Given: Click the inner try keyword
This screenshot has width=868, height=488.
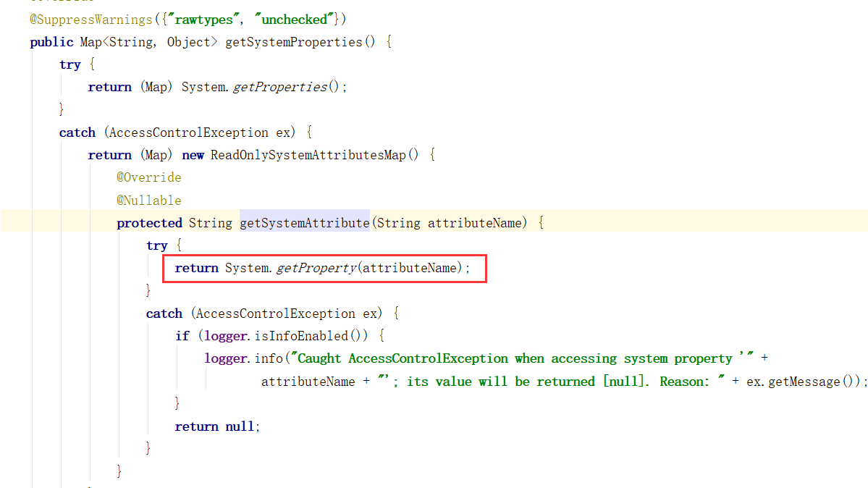Looking at the screenshot, I should [x=156, y=245].
